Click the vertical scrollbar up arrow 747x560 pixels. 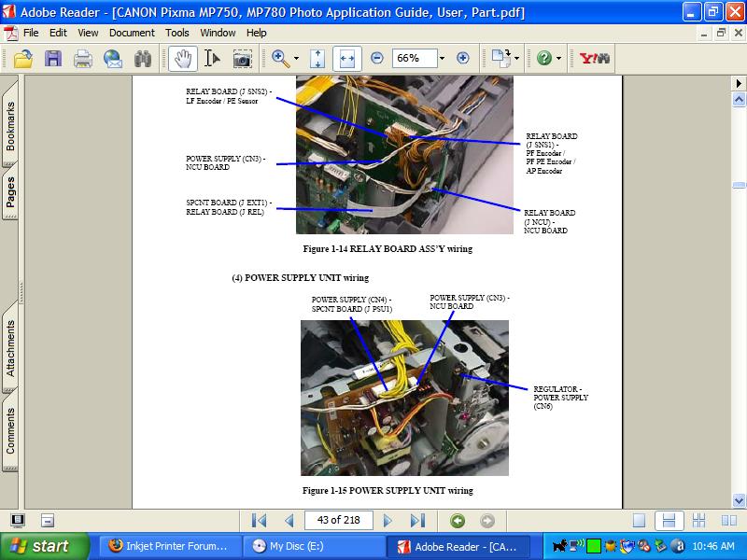pos(739,99)
